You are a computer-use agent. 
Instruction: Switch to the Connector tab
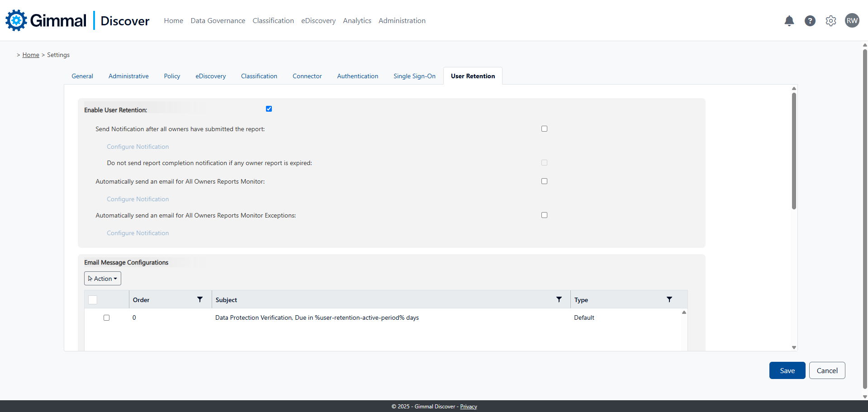[x=307, y=76]
